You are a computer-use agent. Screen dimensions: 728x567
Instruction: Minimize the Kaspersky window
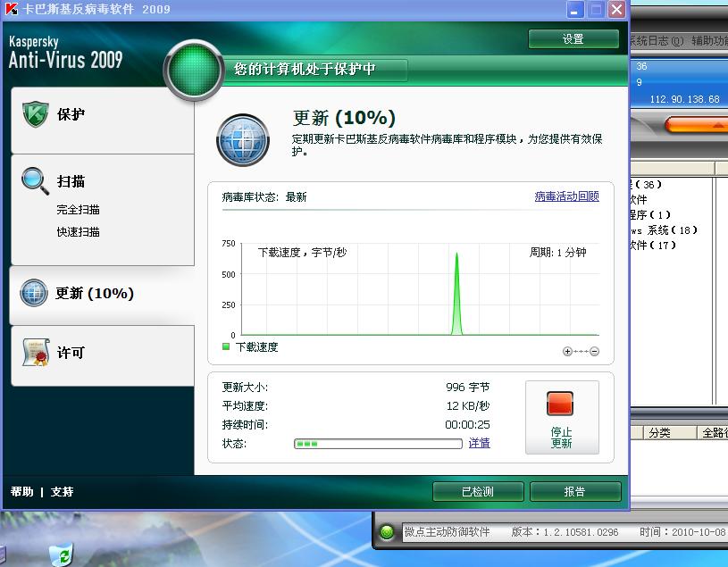(x=574, y=9)
